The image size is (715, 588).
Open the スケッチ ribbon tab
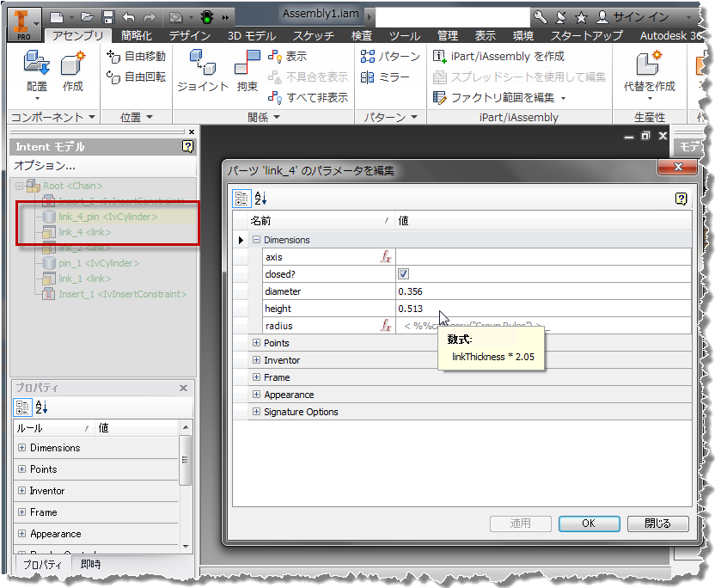coord(314,35)
